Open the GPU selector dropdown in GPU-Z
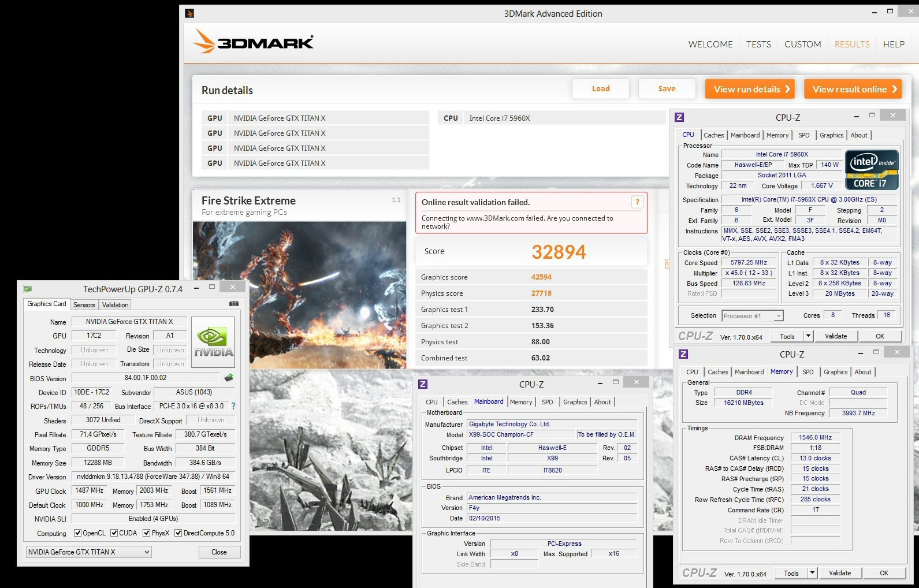Screen dimensions: 919x588 point(89,552)
